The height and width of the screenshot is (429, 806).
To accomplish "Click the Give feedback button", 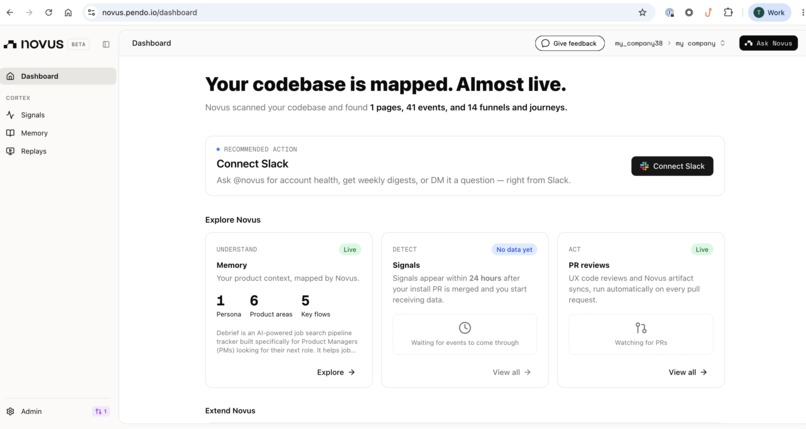I will click(x=570, y=43).
